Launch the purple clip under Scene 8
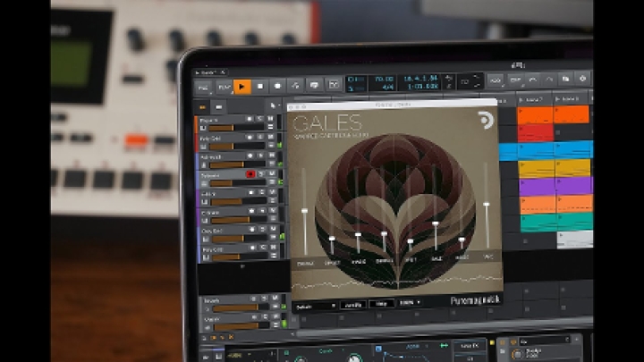The height and width of the screenshot is (362, 644). pyautogui.click(x=573, y=186)
